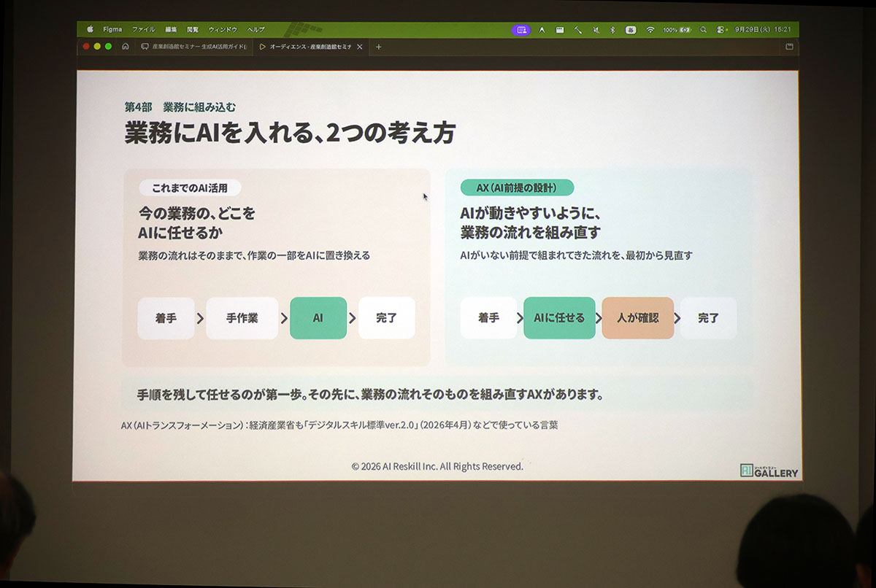Click the play icon on the オーディエンス tab

pos(262,47)
